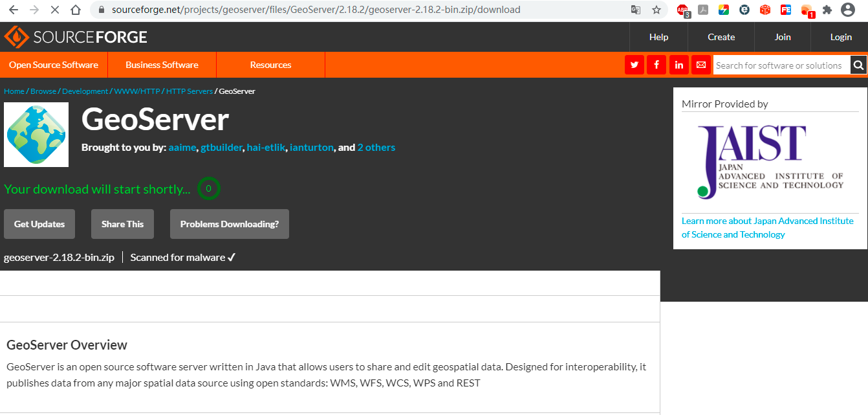Click the search magnifier icon
This screenshot has height=415, width=868.
pos(858,65)
